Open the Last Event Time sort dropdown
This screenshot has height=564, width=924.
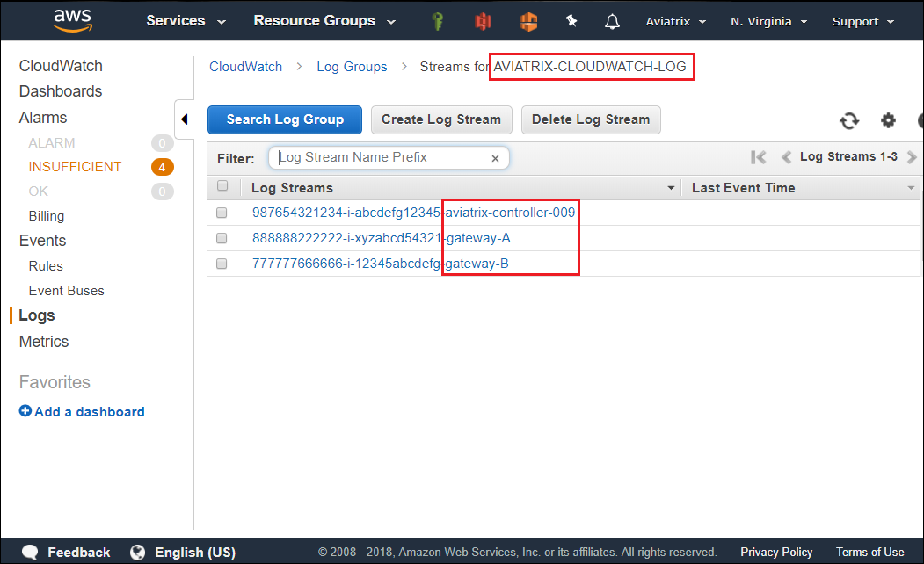(911, 187)
